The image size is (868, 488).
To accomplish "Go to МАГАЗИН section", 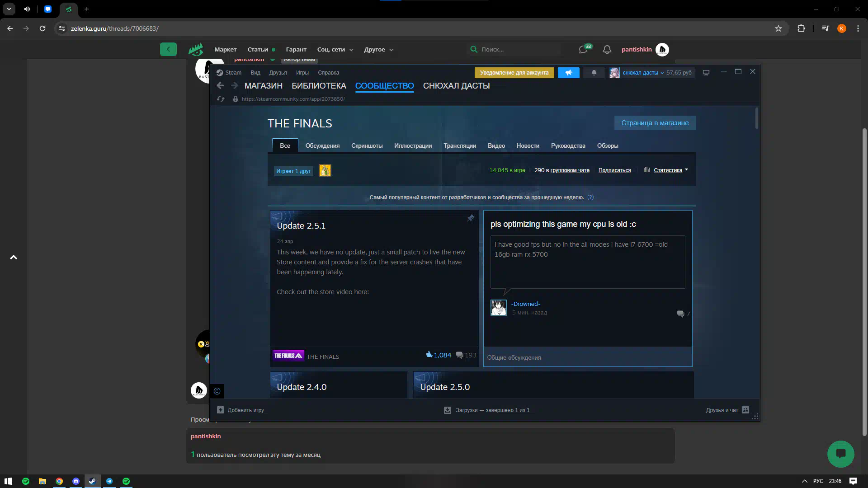I will pos(264,86).
